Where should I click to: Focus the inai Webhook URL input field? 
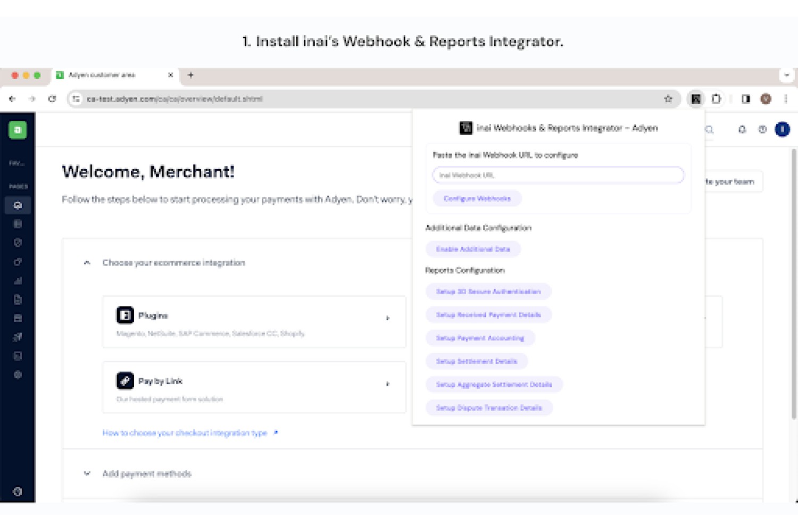[x=558, y=175]
